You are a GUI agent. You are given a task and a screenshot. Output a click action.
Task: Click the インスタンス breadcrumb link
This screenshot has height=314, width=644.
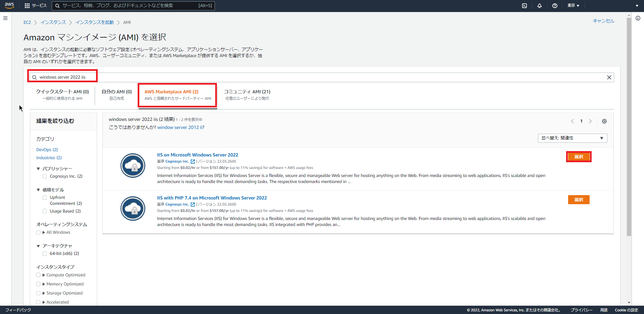point(53,22)
